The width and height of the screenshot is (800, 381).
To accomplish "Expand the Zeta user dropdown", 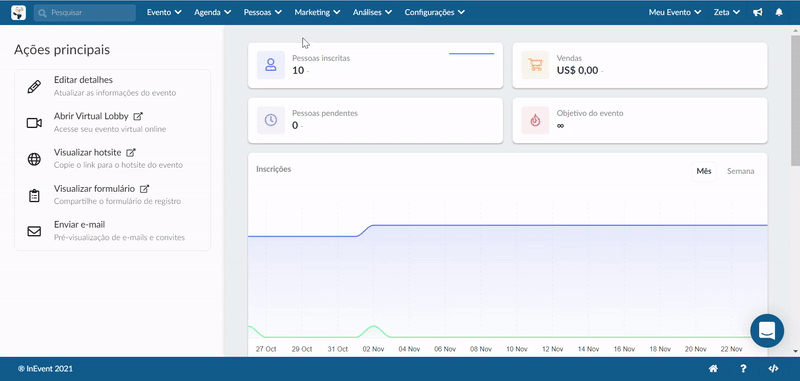I will (727, 12).
